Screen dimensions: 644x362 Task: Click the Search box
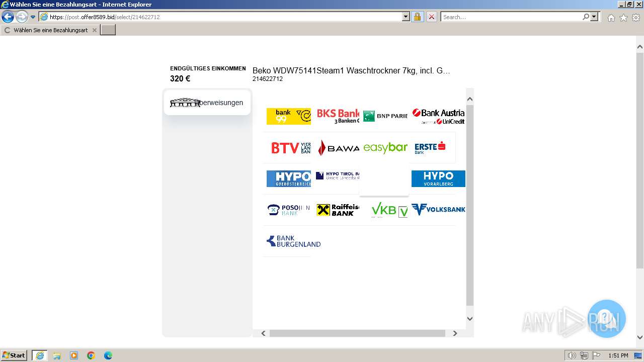[511, 17]
